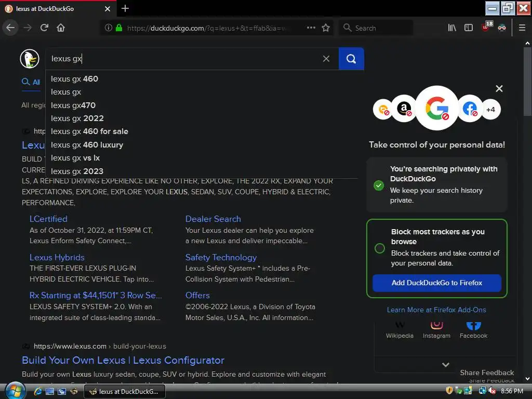532x399 pixels.
Task: Click the muted volume tray icon
Action: (492, 391)
